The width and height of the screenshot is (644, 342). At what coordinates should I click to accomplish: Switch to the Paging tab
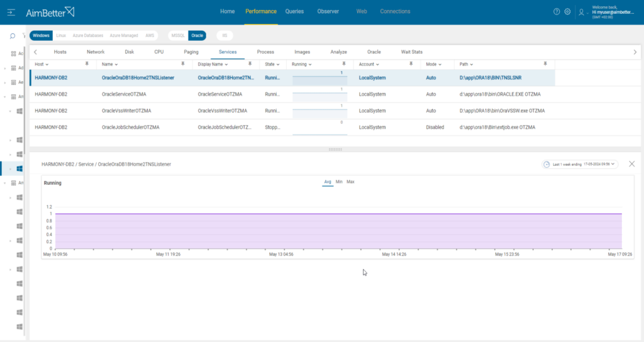pyautogui.click(x=191, y=52)
